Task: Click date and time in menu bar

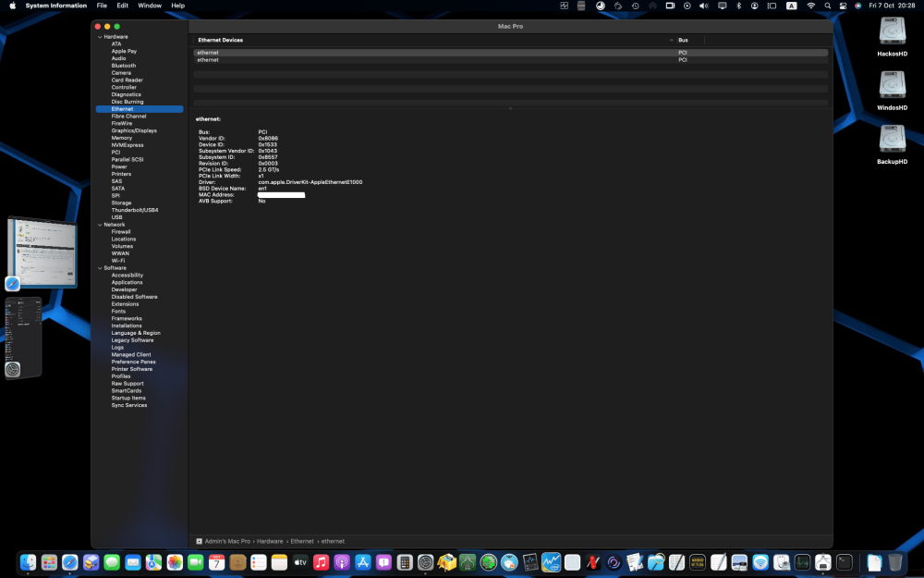Action: pos(892,6)
